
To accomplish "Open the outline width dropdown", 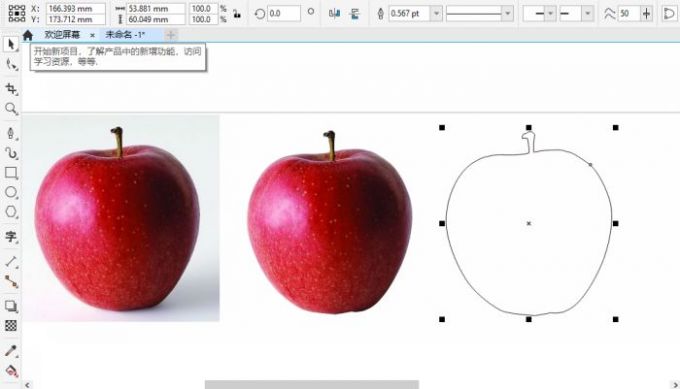I will [x=436, y=13].
